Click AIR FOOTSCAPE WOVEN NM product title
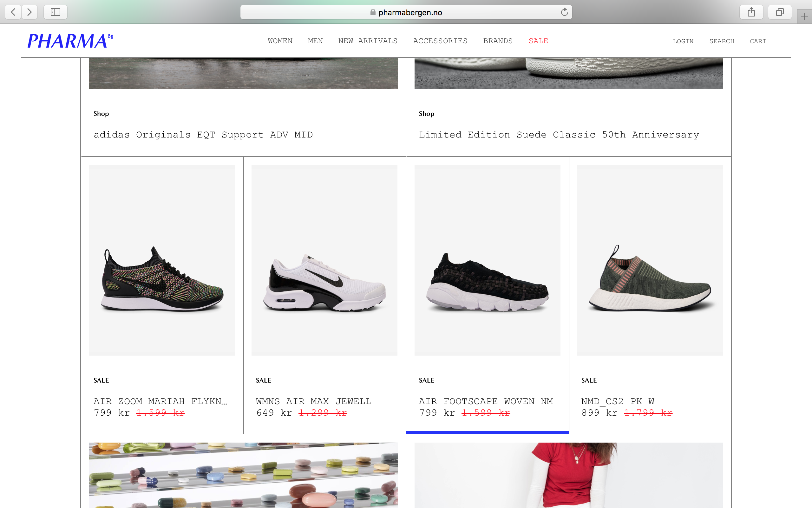 486,401
